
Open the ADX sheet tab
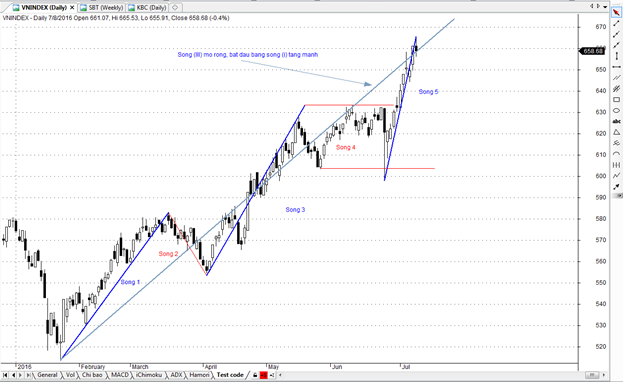click(x=176, y=375)
